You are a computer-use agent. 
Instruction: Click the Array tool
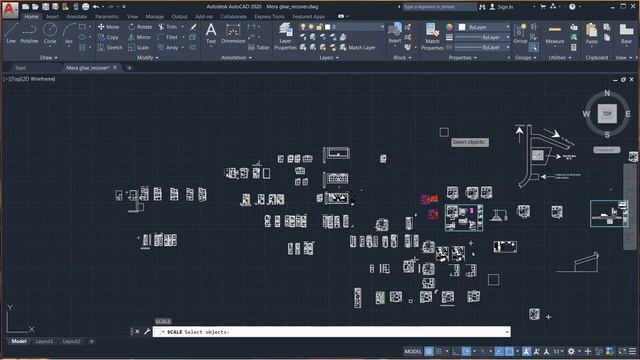click(x=168, y=47)
